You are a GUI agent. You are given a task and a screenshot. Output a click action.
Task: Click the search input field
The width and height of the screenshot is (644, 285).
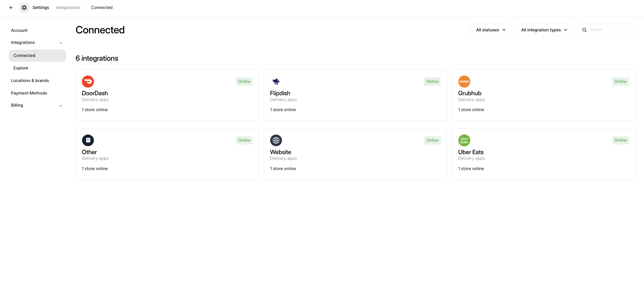click(607, 30)
